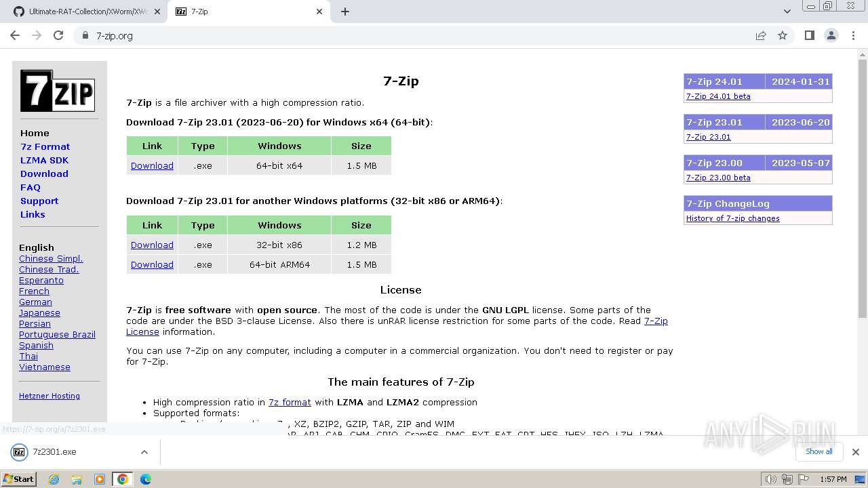Launch Internet Explorer from taskbar
The width and height of the screenshot is (868, 488).
click(x=54, y=479)
